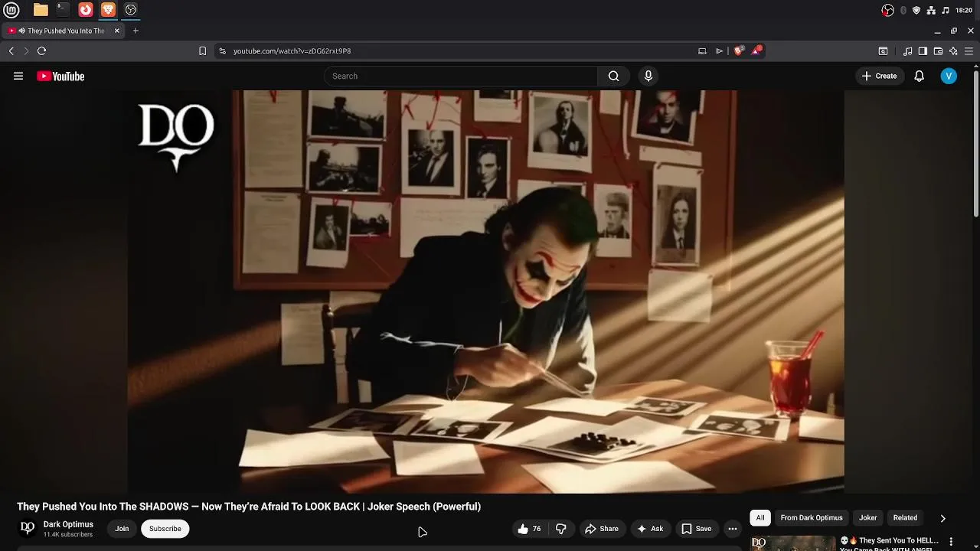The width and height of the screenshot is (980, 551).
Task: Open Files folder in taskbar
Action: coord(41,10)
